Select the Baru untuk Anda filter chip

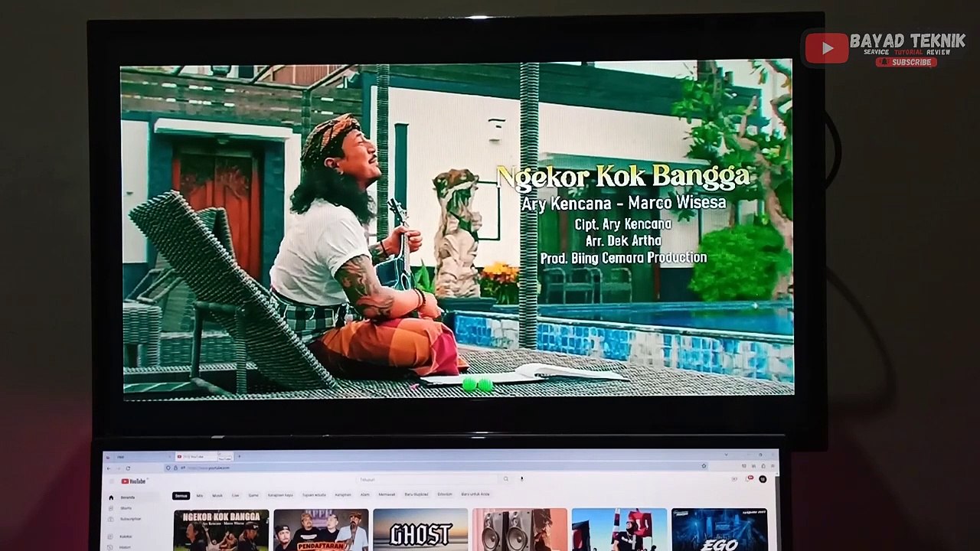pyautogui.click(x=475, y=495)
